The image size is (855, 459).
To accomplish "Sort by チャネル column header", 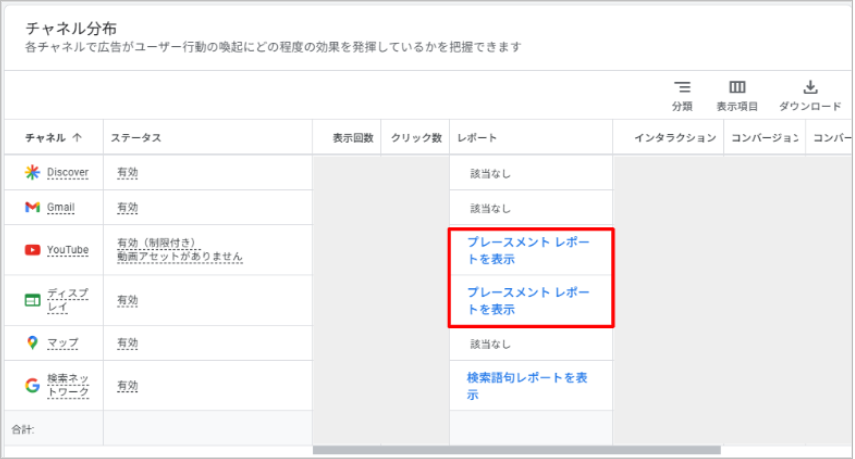I will tap(52, 137).
